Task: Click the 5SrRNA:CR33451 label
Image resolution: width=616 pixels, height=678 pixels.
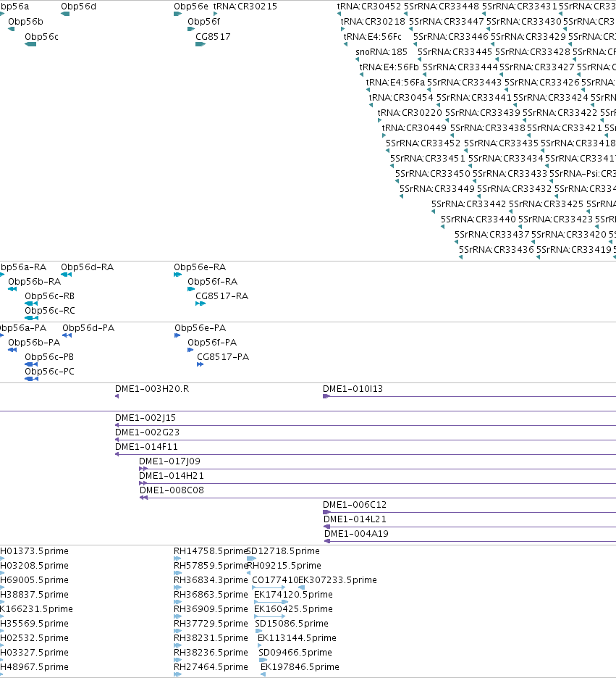Action: (428, 158)
